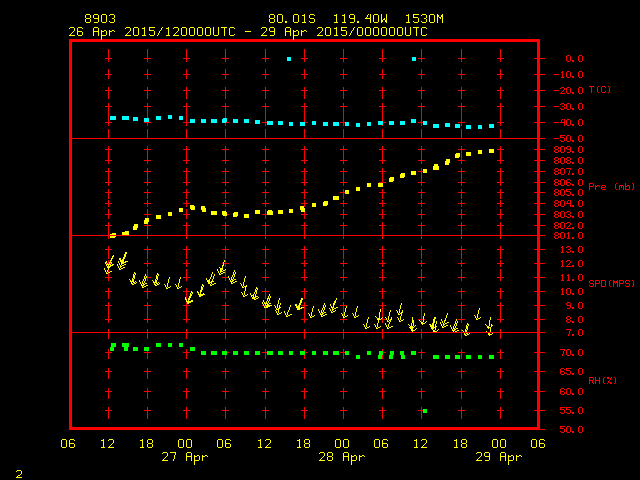Click the 804.0 pressure scale value

569,204
